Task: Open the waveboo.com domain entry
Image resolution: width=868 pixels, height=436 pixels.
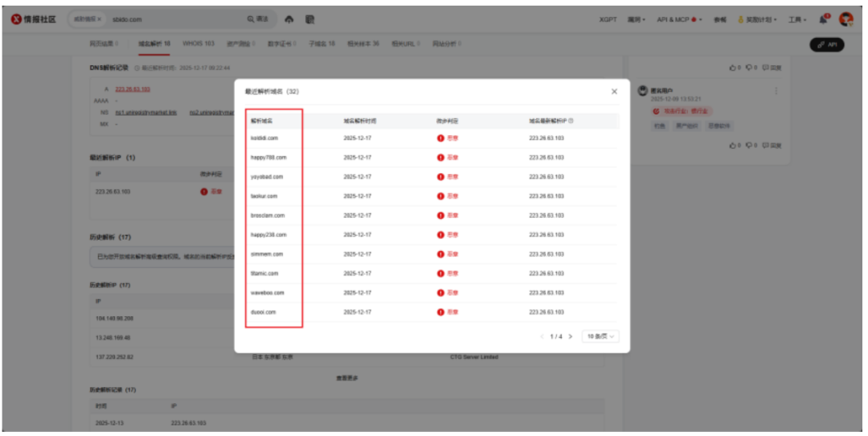Action: (x=268, y=293)
